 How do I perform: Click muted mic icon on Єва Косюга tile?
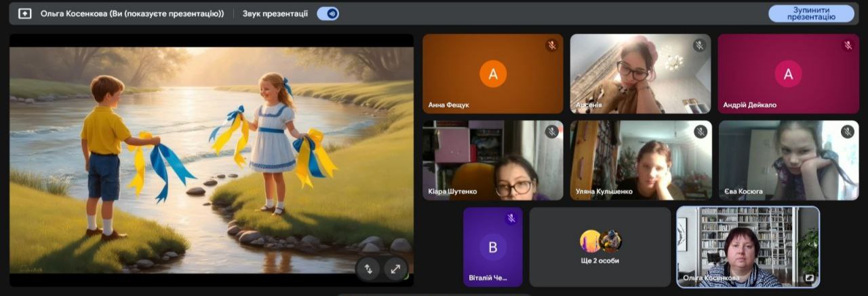[x=847, y=132]
